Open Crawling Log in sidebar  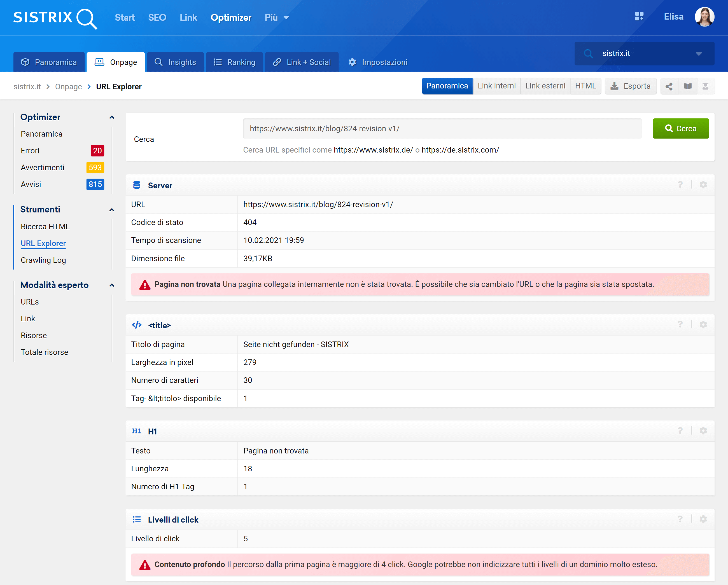tap(43, 260)
